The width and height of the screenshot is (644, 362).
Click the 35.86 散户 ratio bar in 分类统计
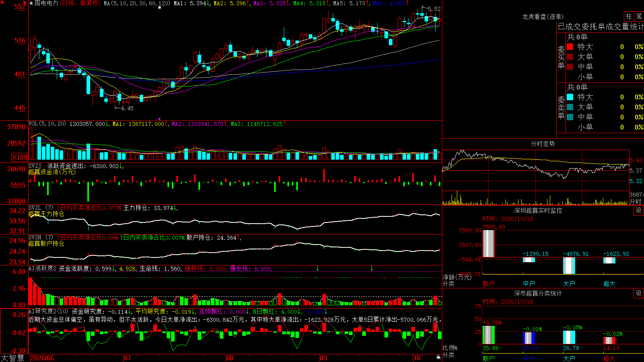(x=489, y=335)
